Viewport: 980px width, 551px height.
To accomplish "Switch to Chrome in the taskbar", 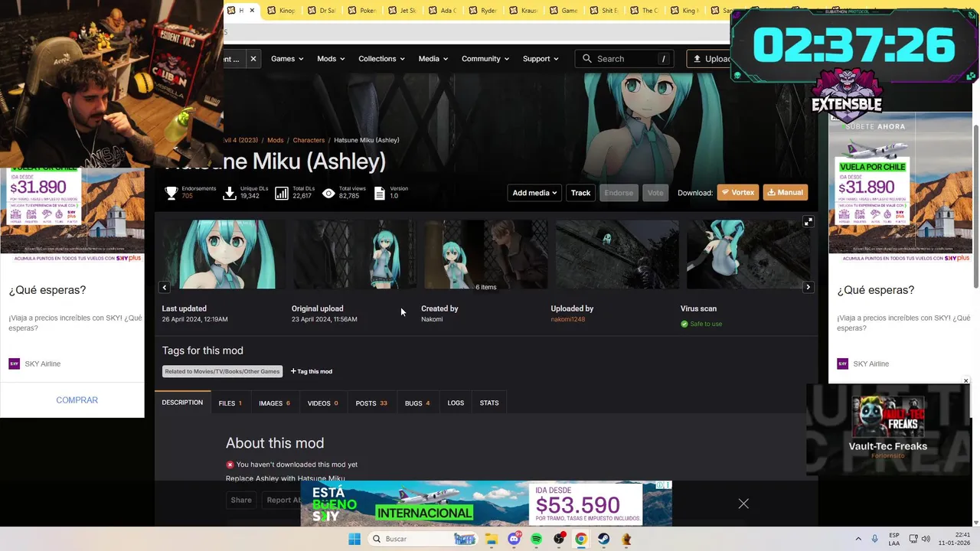I will [x=581, y=539].
